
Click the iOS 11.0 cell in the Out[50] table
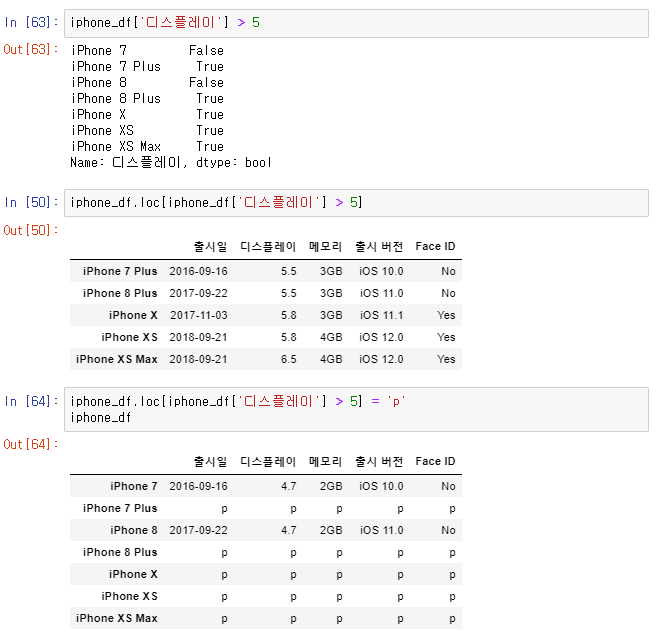(381, 293)
